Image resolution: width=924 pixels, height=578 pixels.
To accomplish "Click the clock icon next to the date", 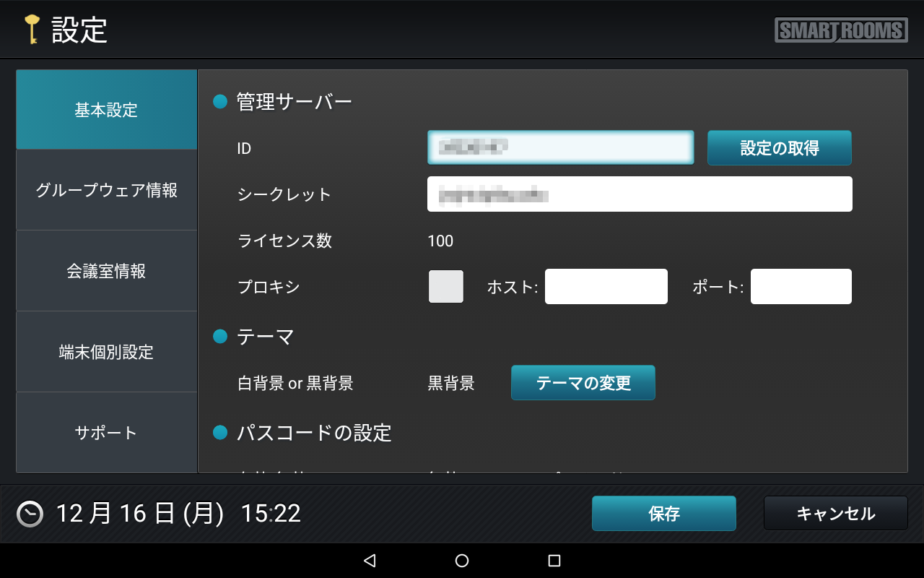I will tap(30, 513).
